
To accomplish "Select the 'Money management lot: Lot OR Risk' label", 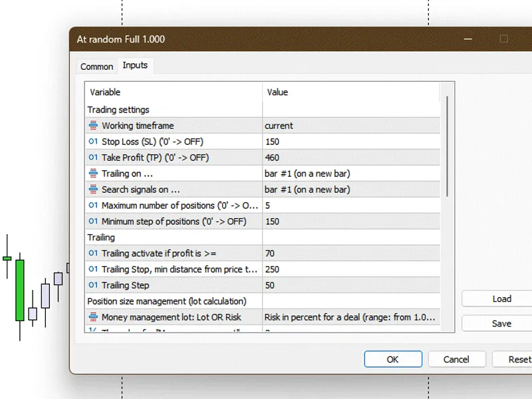I will [172, 317].
